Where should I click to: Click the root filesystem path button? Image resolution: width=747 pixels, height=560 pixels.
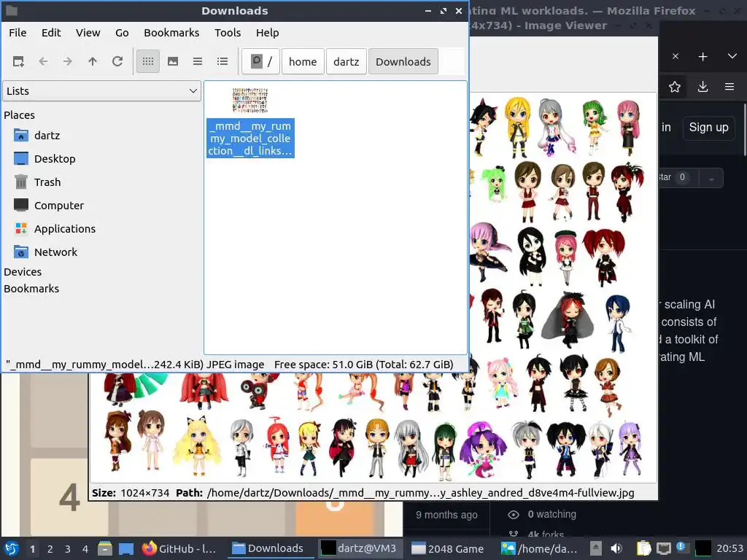point(260,61)
